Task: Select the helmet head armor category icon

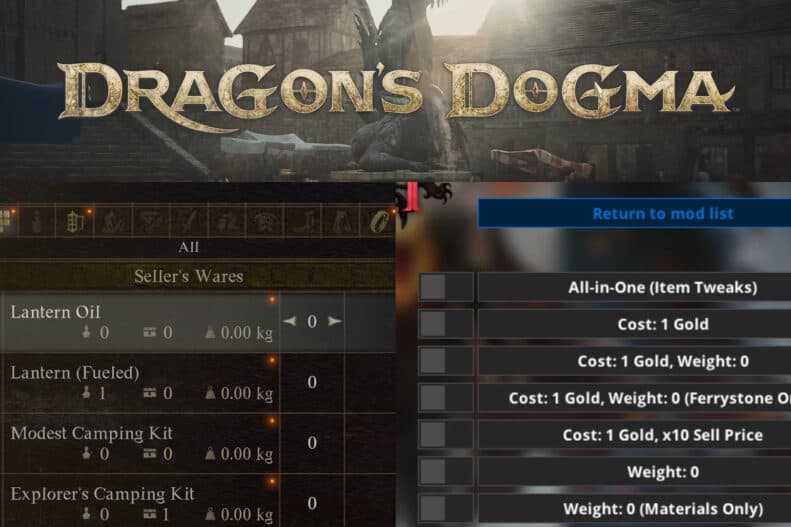Action: [264, 221]
